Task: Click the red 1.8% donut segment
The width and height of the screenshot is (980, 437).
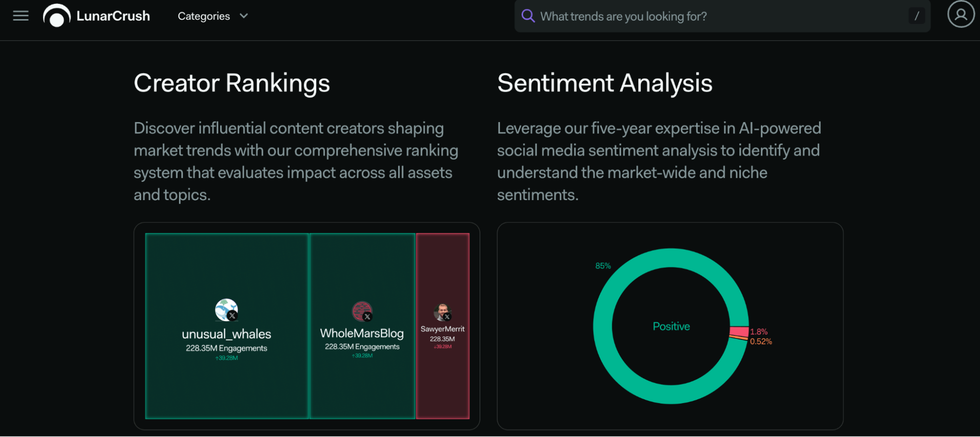Action: coord(739,332)
